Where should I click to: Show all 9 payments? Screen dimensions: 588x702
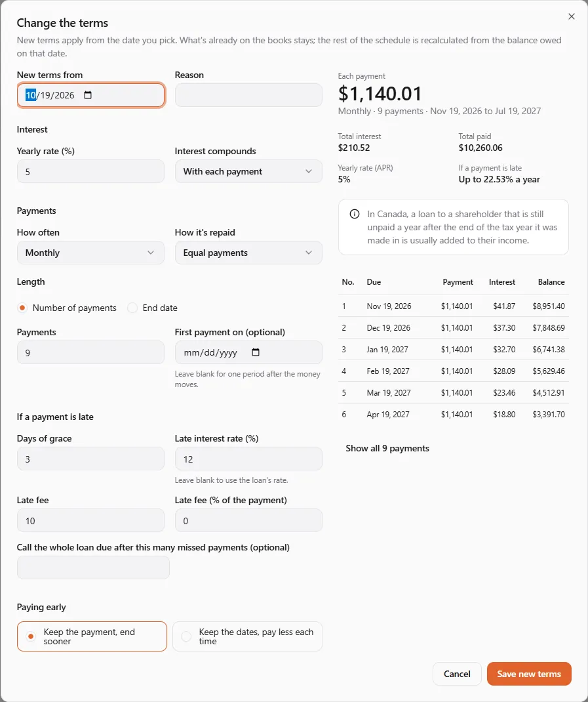[387, 448]
